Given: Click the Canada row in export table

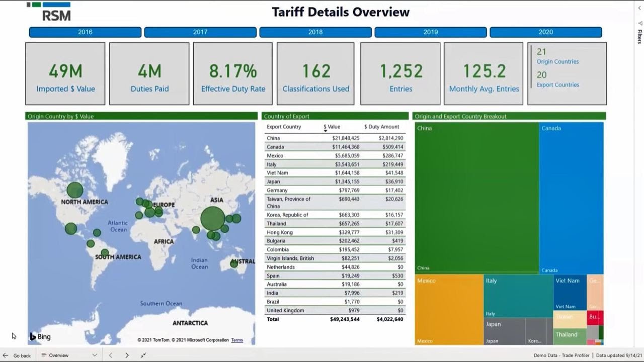Looking at the screenshot, I should (335, 147).
